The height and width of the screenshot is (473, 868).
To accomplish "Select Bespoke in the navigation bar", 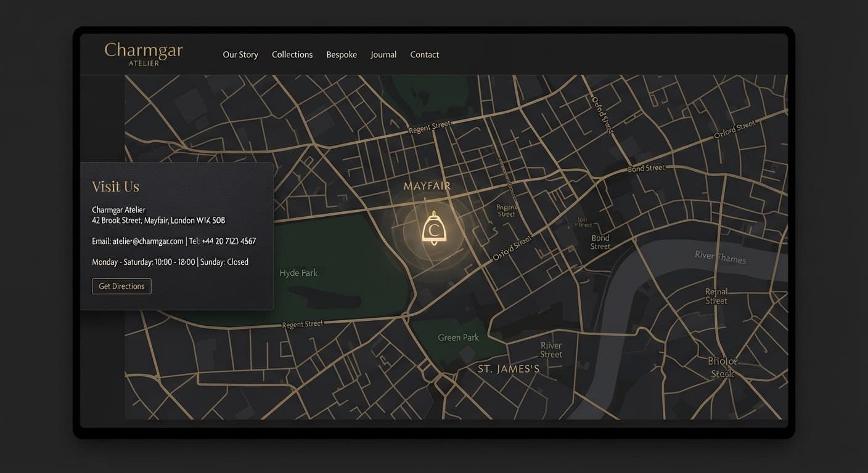I will [x=342, y=55].
